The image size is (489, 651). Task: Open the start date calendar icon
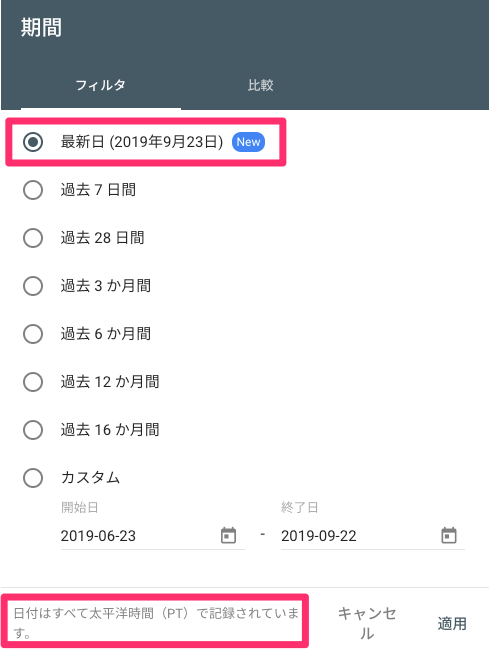228,535
